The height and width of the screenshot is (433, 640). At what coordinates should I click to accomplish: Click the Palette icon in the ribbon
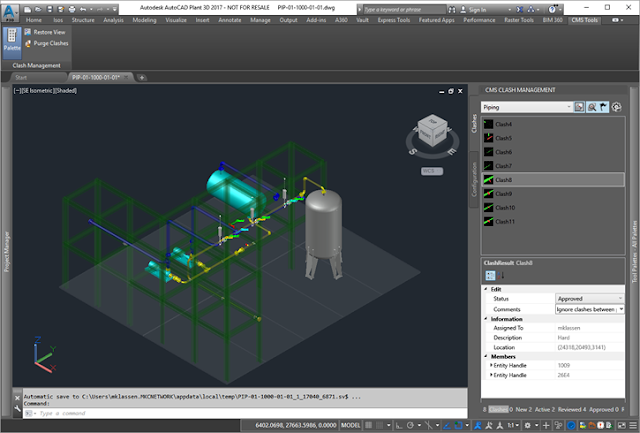click(10, 40)
